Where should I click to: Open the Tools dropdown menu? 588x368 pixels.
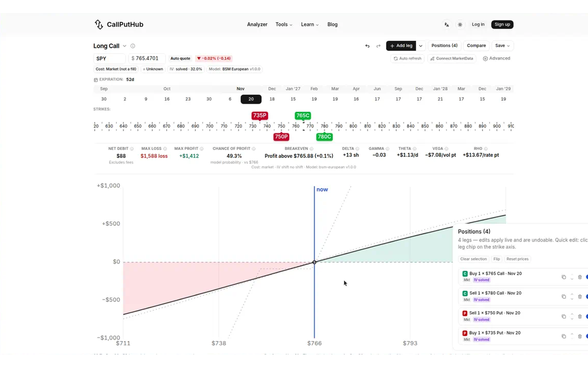[x=284, y=25]
